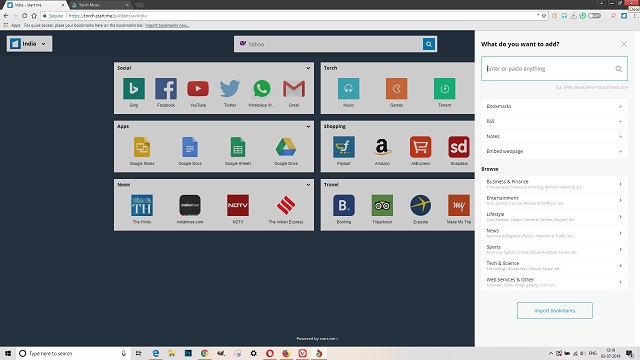Click the 'Enter or paste anything' field
Viewport: 640px width, 360px height.
[554, 69]
